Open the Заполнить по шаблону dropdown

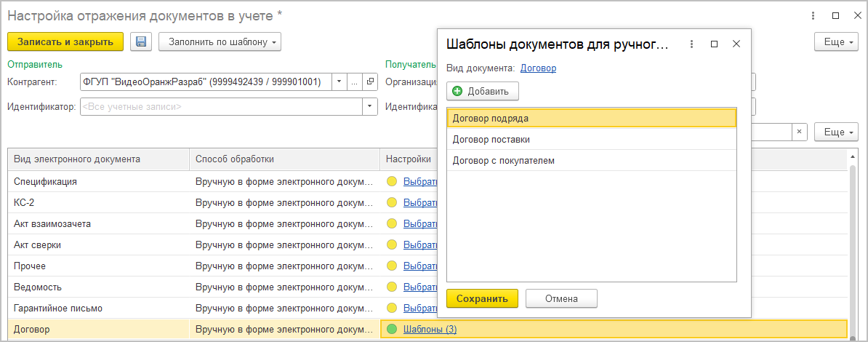pos(220,42)
